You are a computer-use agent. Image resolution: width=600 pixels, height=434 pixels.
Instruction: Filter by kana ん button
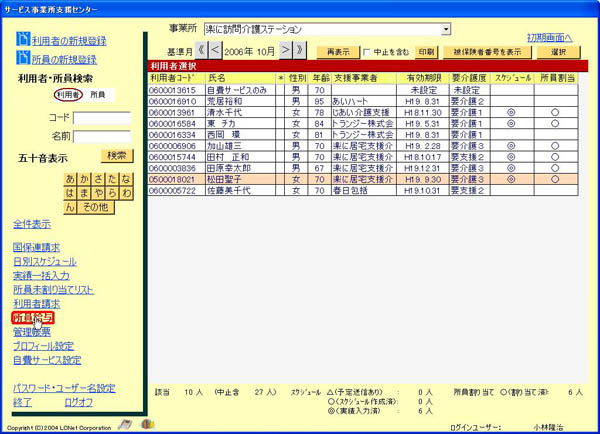click(x=70, y=207)
